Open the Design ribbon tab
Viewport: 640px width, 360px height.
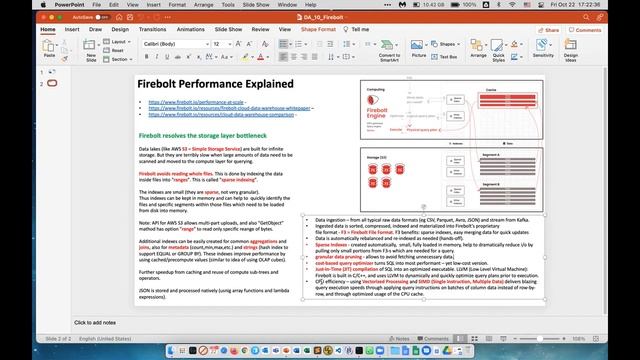pos(120,29)
